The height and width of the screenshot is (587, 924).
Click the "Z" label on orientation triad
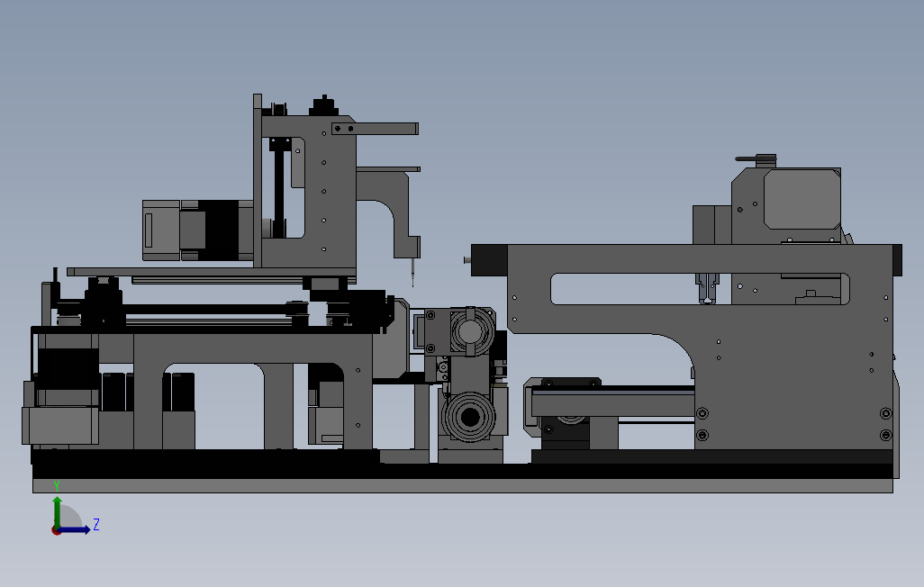(x=96, y=525)
